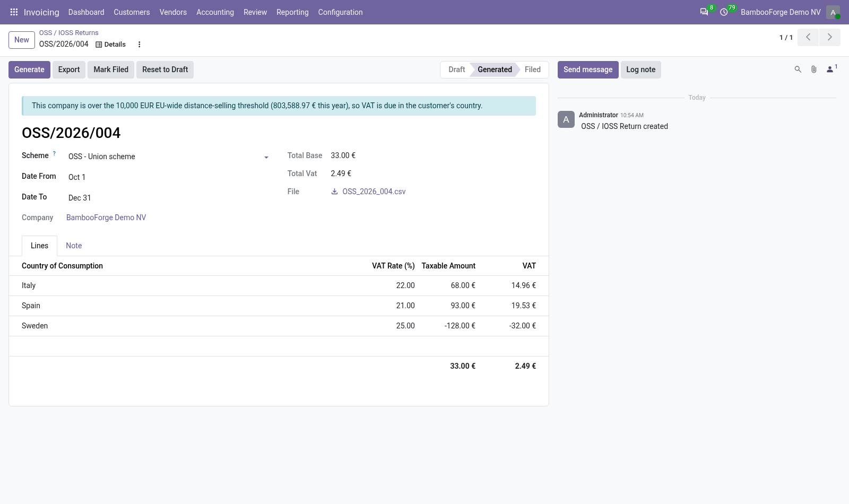Expand the Scheme dropdown
Image resolution: width=849 pixels, height=504 pixels.
pos(266,157)
